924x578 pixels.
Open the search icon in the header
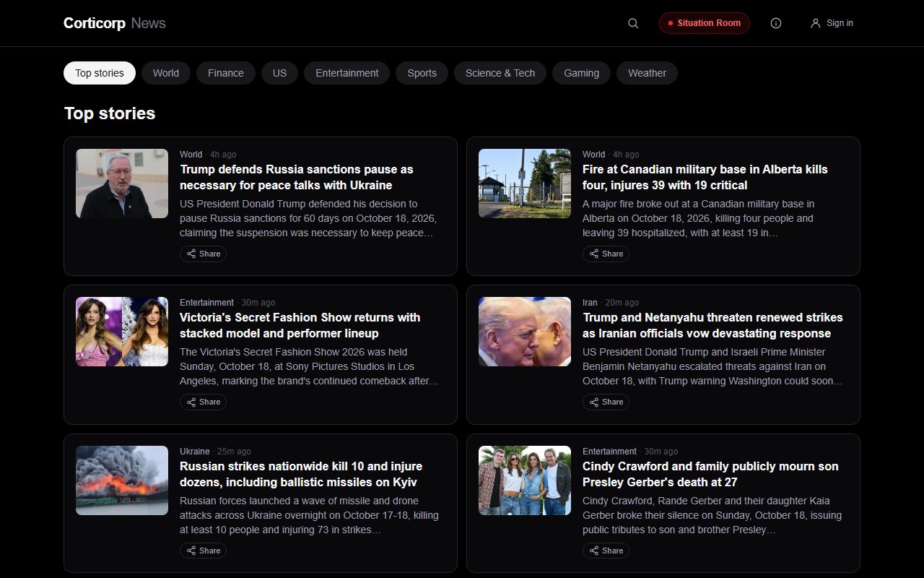click(x=633, y=23)
